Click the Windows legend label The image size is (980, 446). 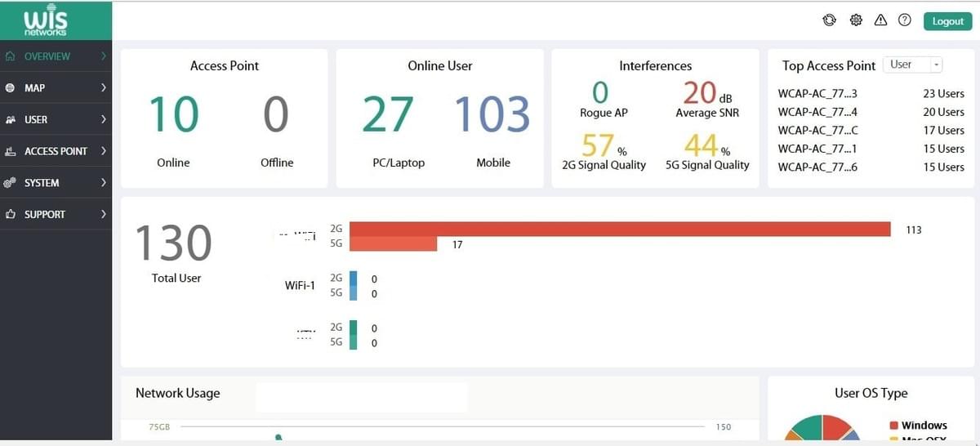(x=924, y=426)
